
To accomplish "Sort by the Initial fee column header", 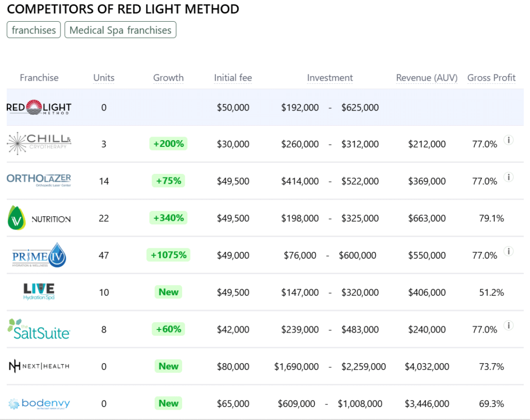I will tap(233, 78).
